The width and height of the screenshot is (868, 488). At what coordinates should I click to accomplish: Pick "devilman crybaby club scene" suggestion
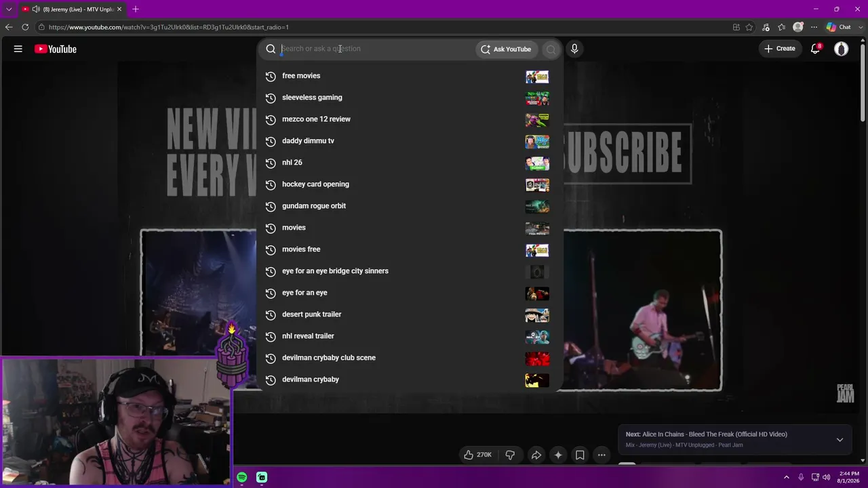pyautogui.click(x=410, y=358)
